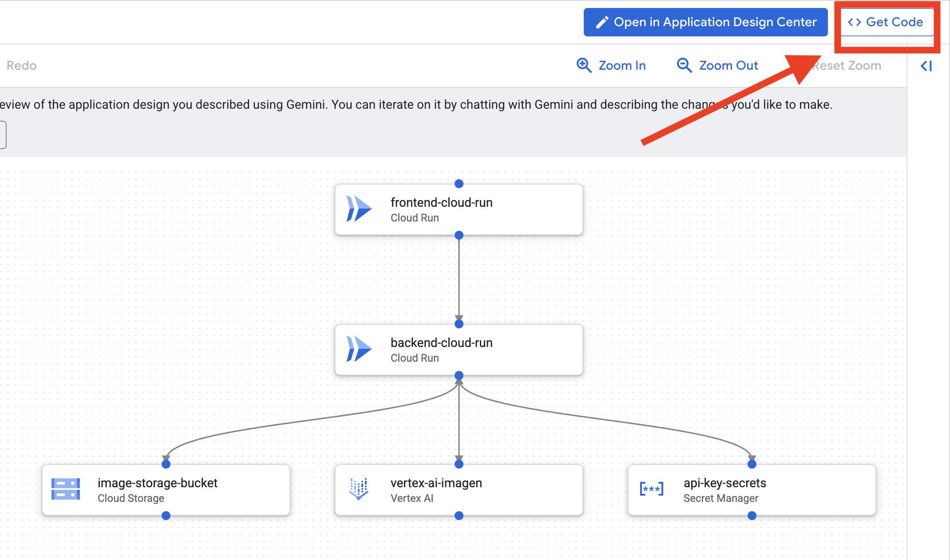This screenshot has width=950, height=560.
Task: Click the Cloud Storage bucket icon
Action: click(66, 489)
